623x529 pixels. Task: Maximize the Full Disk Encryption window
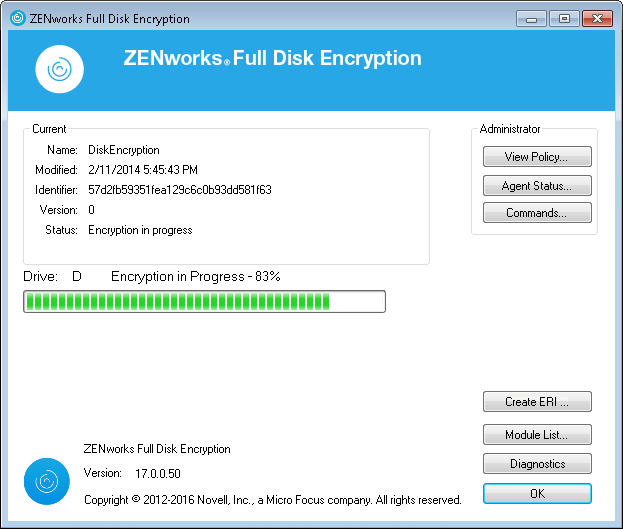563,18
